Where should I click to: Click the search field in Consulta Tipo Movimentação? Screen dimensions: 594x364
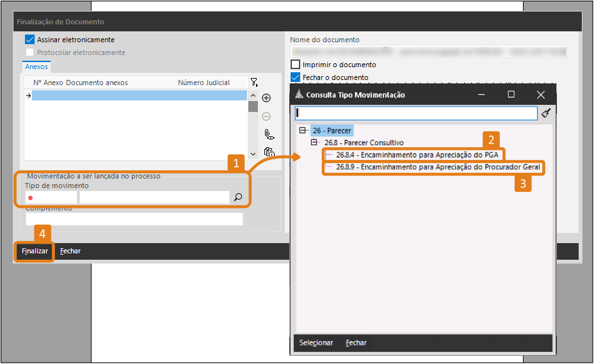click(416, 113)
